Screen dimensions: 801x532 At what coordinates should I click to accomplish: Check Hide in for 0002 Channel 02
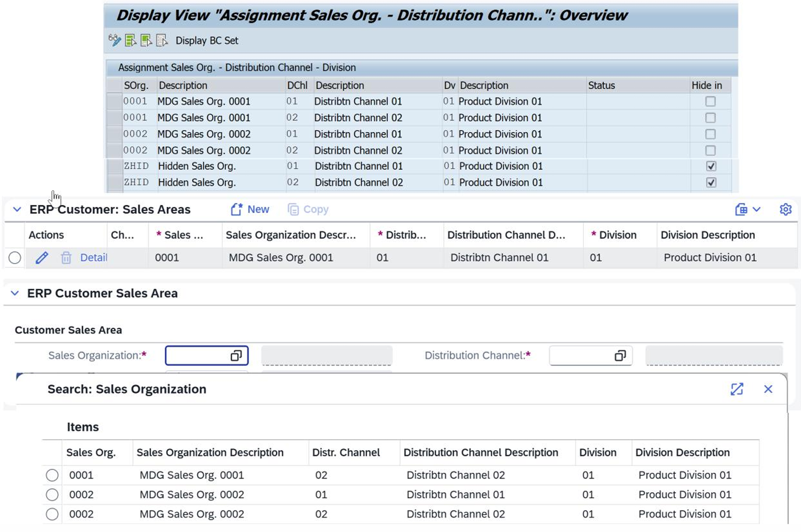pyautogui.click(x=710, y=150)
